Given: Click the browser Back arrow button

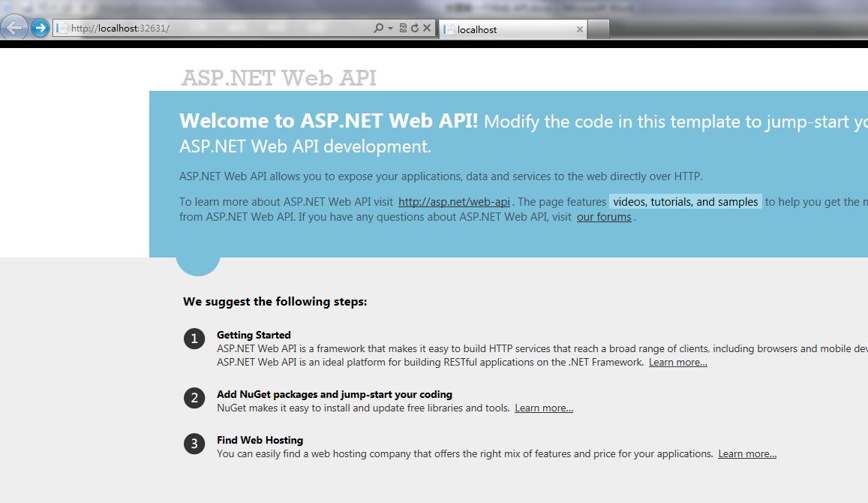Looking at the screenshot, I should coord(14,28).
